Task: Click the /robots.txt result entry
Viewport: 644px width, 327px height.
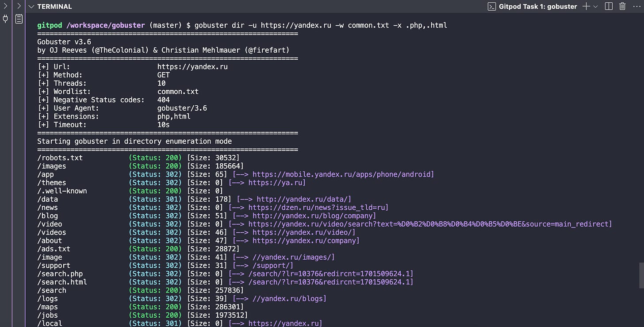Action: coord(60,158)
